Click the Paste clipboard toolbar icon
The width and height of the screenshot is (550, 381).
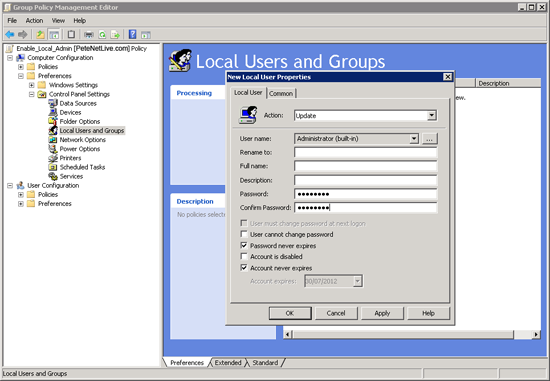click(71, 34)
